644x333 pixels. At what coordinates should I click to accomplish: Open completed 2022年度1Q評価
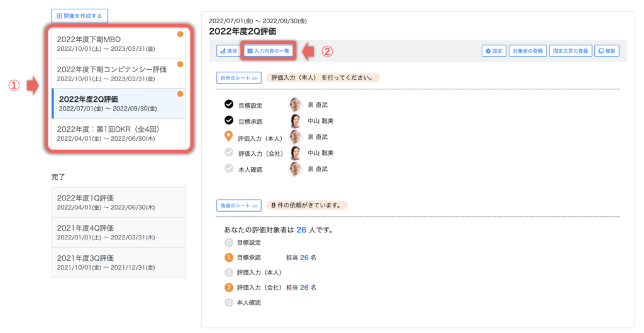pos(118,202)
